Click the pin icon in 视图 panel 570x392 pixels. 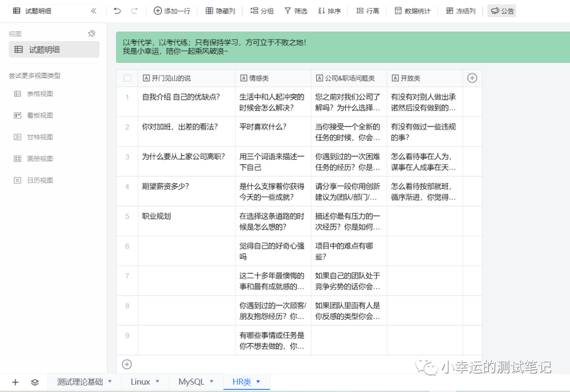coord(92,34)
